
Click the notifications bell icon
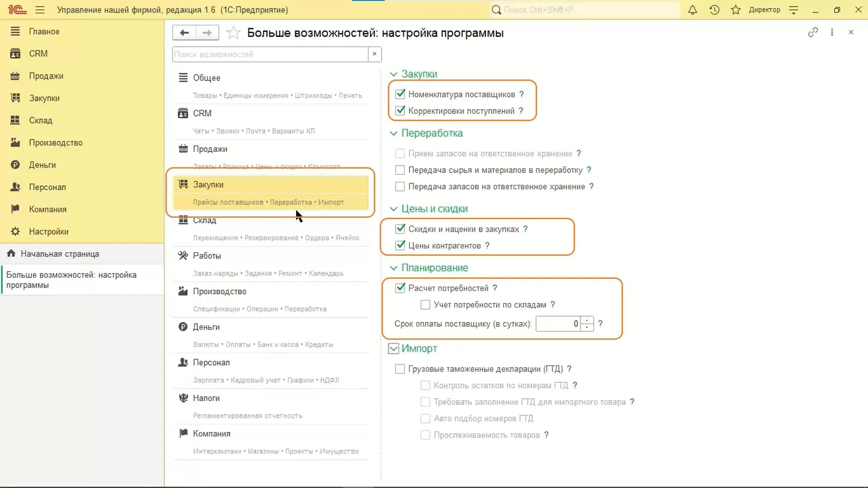(692, 10)
